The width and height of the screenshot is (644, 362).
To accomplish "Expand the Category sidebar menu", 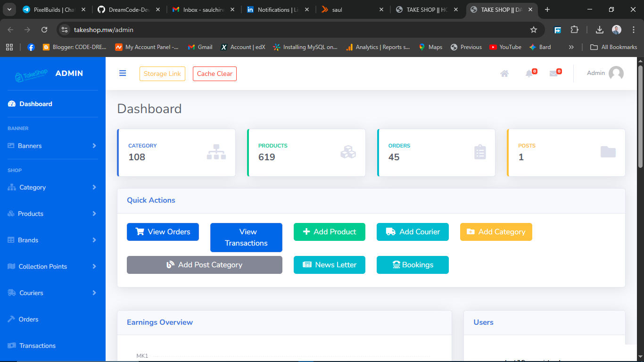I will click(x=52, y=187).
